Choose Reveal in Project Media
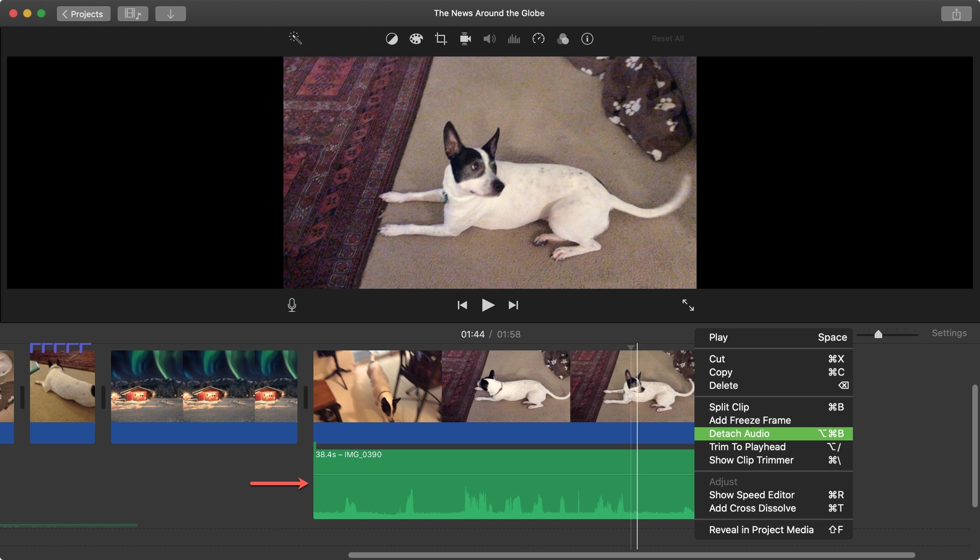980x560 pixels. click(773, 530)
